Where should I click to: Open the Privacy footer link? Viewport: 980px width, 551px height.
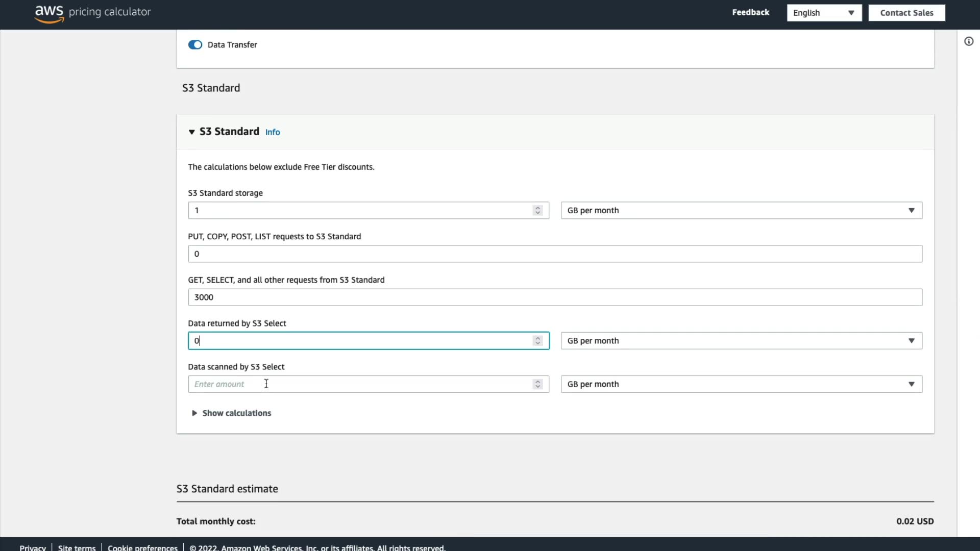33,547
